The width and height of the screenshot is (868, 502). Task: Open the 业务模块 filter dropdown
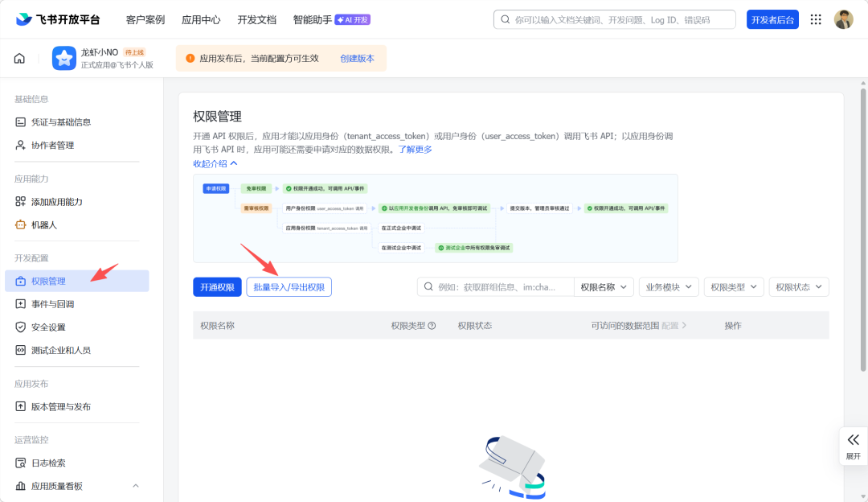669,287
